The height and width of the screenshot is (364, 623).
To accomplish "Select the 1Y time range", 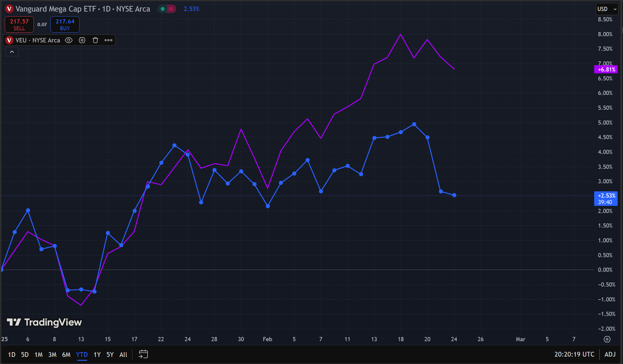I will (97, 355).
